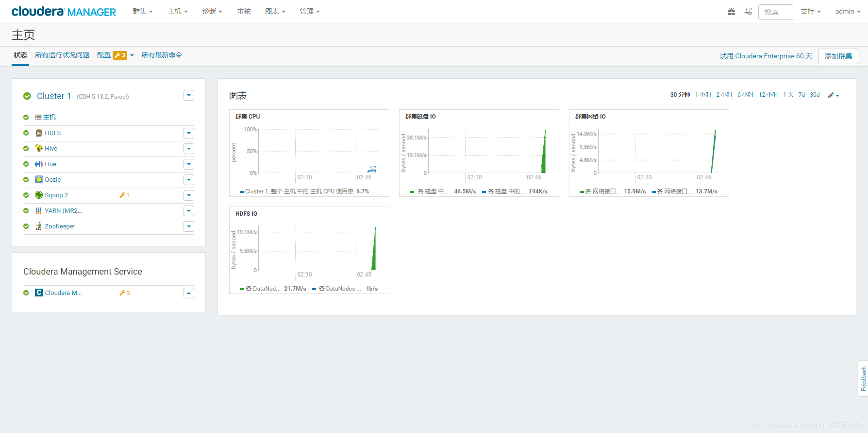Open the running commands icon
This screenshot has height=433, width=868.
[x=748, y=11]
